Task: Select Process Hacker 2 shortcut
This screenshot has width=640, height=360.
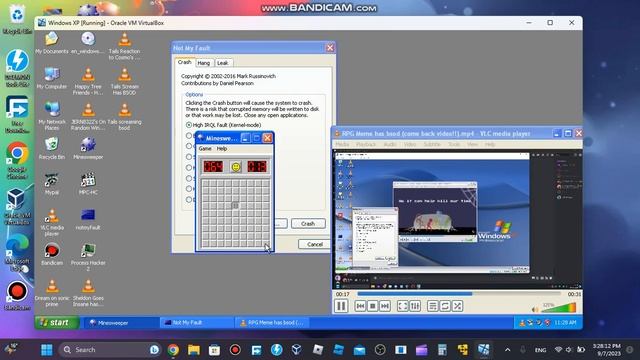Action: (x=88, y=257)
